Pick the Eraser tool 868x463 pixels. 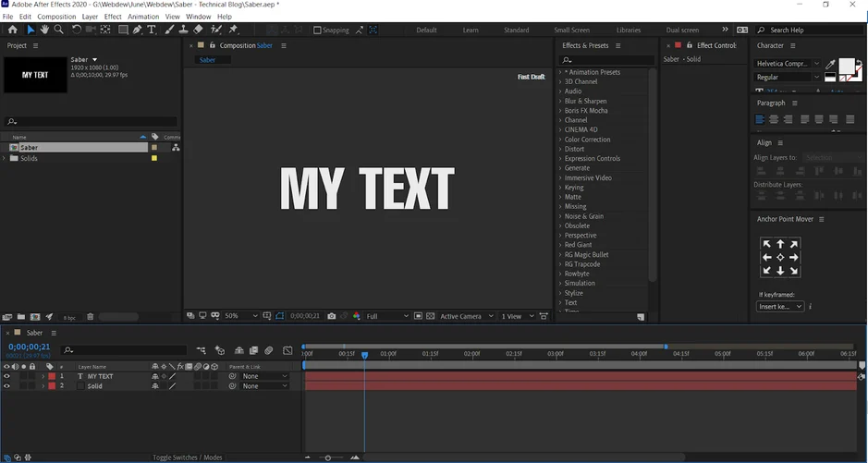(198, 30)
